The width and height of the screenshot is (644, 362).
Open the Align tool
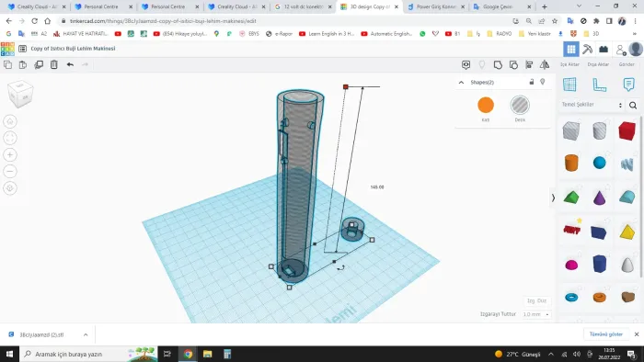[529, 65]
